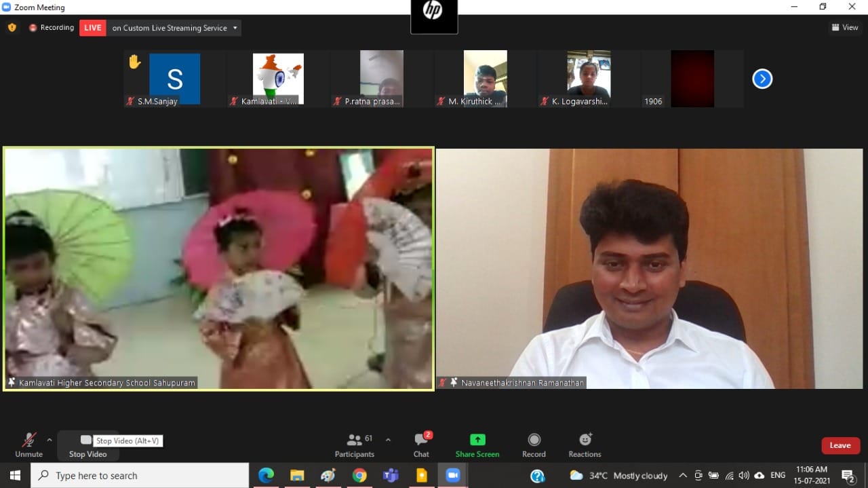Click the encryption shield icon
The width and height of the screenshot is (868, 488).
tap(12, 28)
